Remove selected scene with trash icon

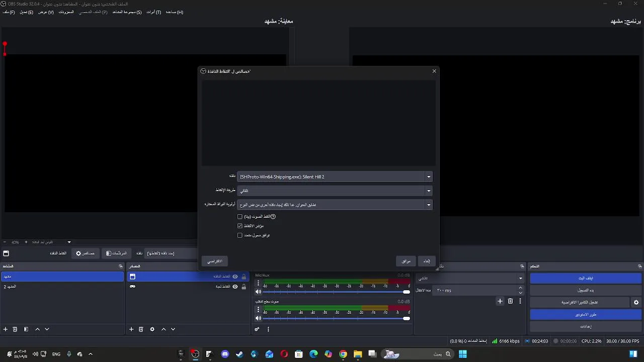pyautogui.click(x=15, y=329)
